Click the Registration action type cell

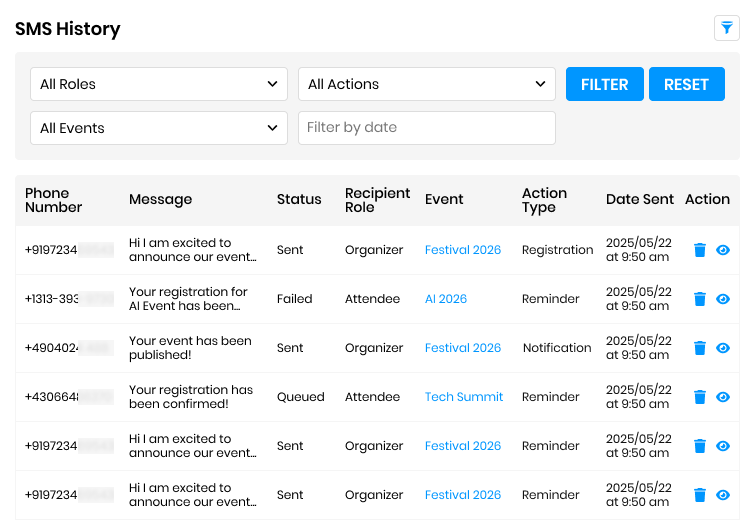click(x=558, y=250)
